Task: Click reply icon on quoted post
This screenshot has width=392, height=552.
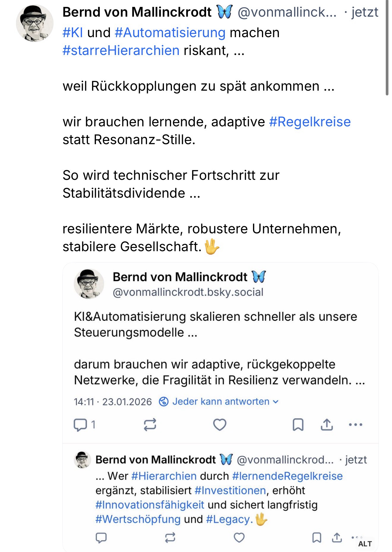Action: (x=80, y=424)
